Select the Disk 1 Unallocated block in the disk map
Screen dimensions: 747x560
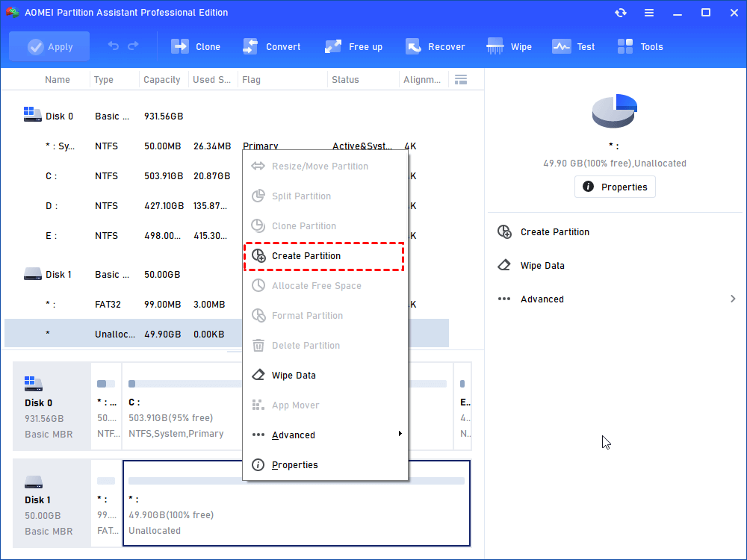(x=297, y=503)
